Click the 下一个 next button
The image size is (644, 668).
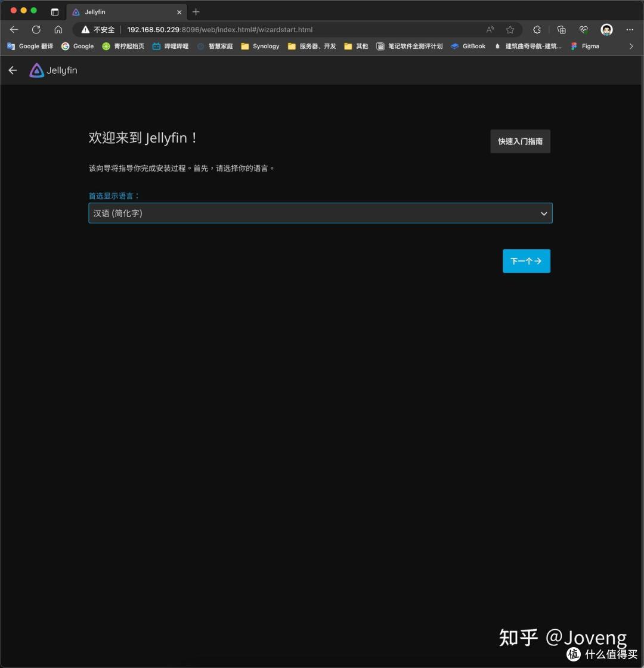click(526, 260)
